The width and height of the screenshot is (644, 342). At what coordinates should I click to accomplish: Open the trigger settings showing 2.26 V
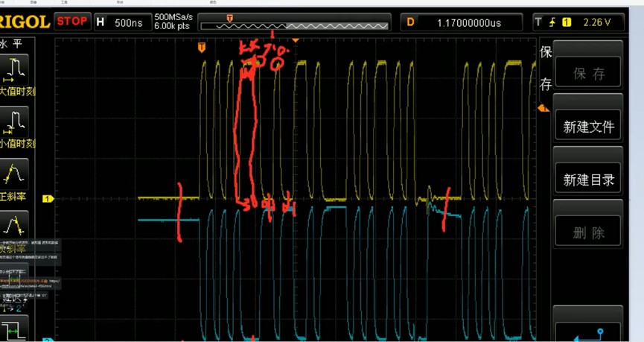click(x=578, y=22)
